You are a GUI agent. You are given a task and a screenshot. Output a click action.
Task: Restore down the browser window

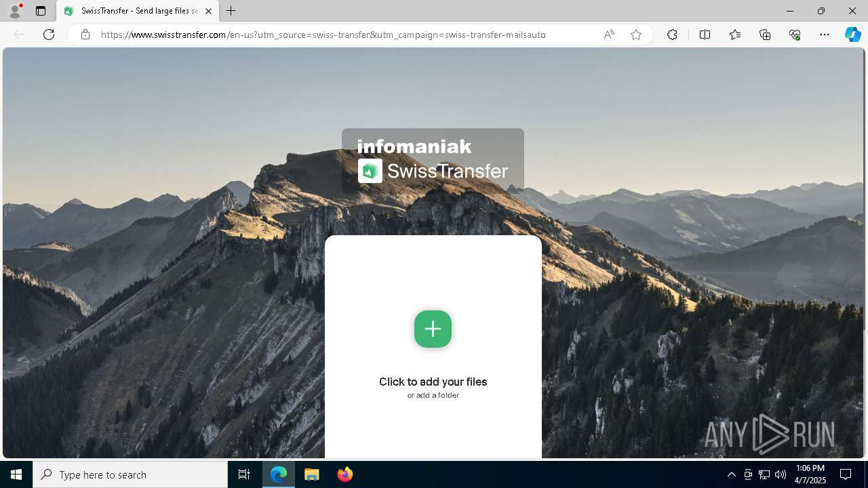(821, 11)
